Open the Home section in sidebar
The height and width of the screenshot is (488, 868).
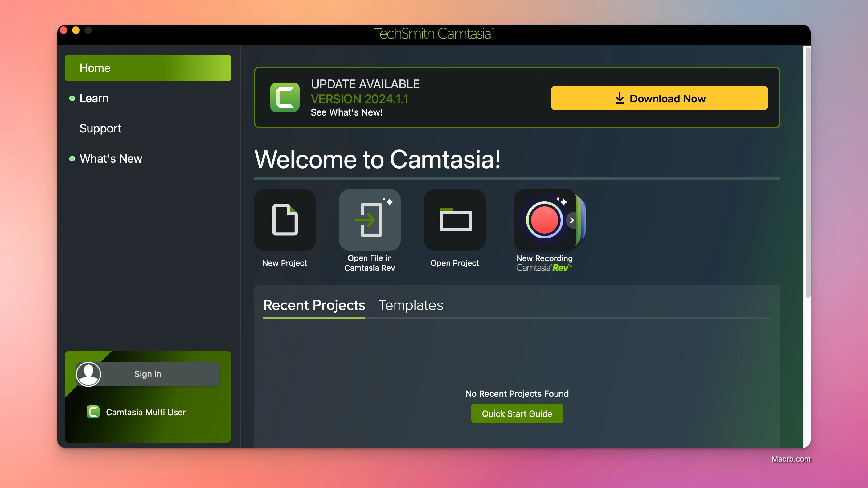pyautogui.click(x=148, y=68)
